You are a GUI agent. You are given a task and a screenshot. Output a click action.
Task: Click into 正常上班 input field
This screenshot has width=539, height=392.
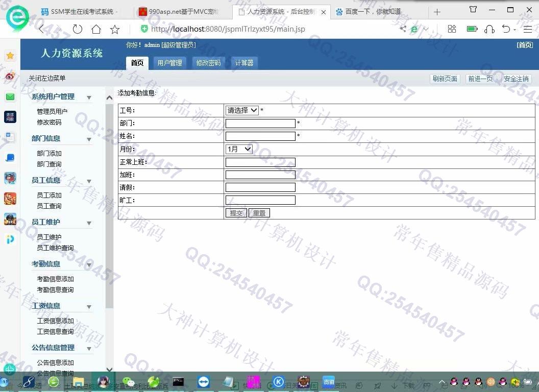(260, 162)
